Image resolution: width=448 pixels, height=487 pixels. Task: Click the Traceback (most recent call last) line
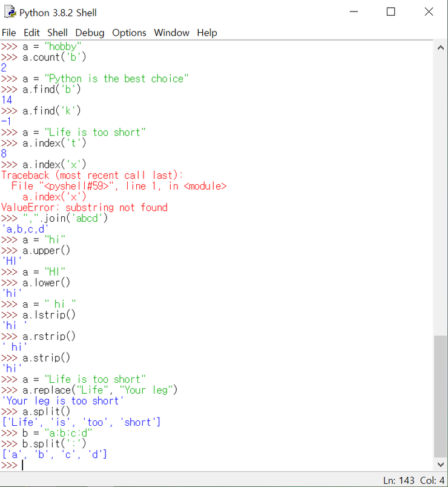[92, 175]
